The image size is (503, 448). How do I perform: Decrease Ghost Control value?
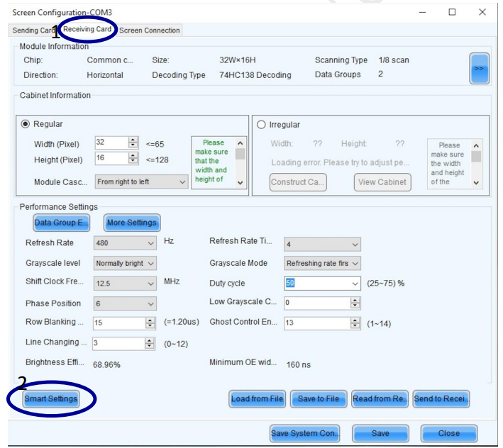[x=355, y=326]
